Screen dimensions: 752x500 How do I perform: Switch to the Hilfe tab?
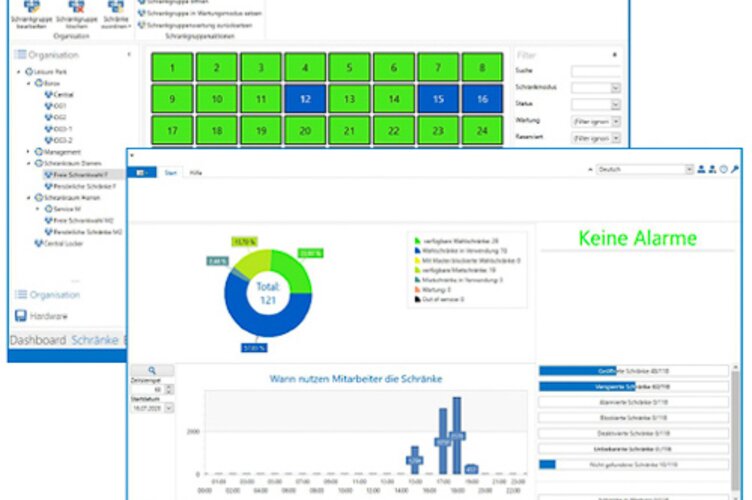tap(196, 173)
